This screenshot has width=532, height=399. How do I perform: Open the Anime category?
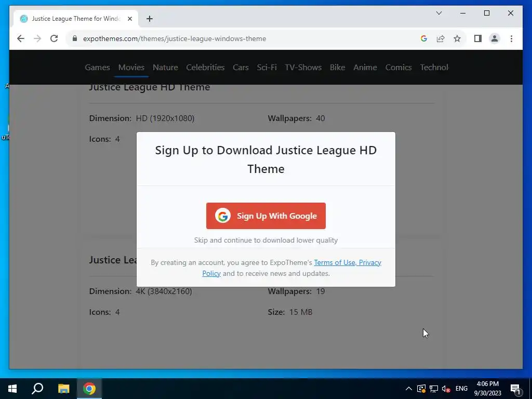coord(365,67)
